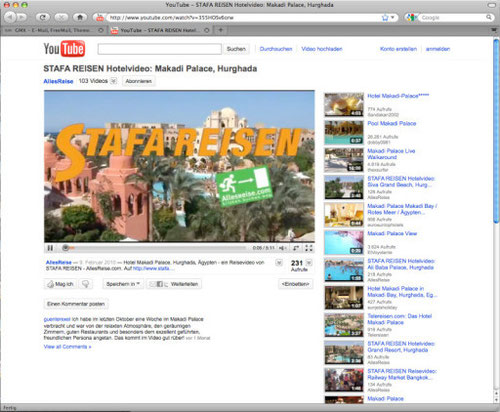Click the thumbs-down dislike icon

pos(86,284)
